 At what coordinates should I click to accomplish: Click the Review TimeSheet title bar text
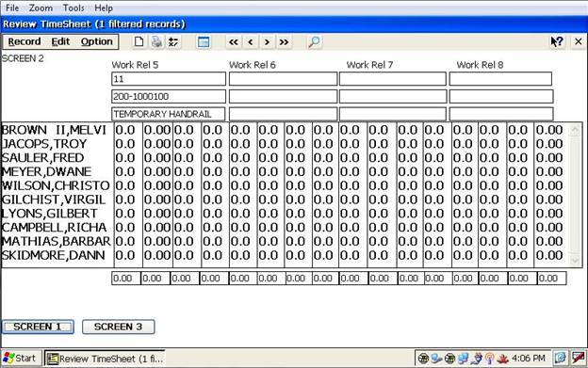[x=93, y=24]
